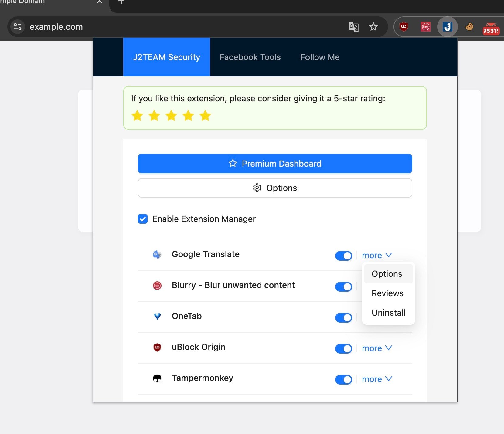504x434 pixels.
Task: Give a fifth-star rating
Action: tap(205, 115)
